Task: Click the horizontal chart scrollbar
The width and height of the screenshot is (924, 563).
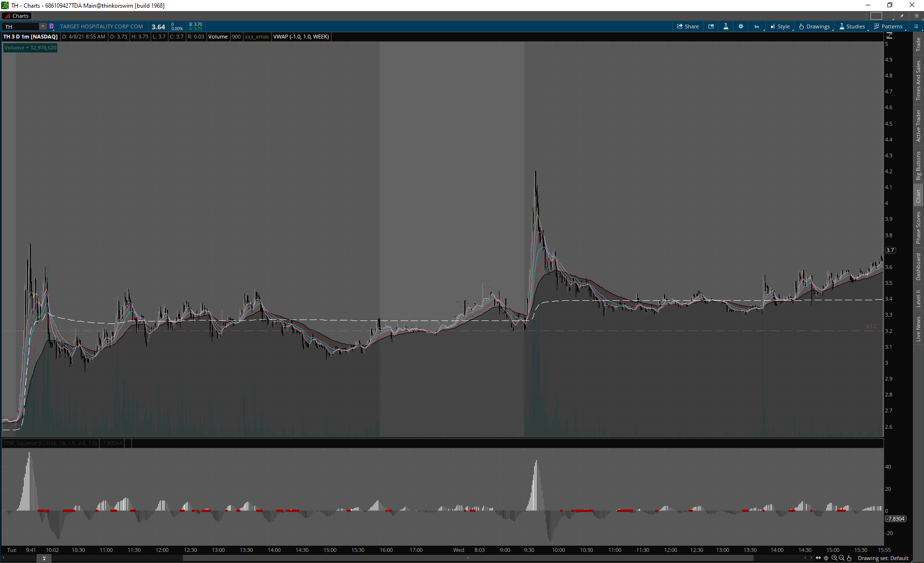Action: point(467,558)
